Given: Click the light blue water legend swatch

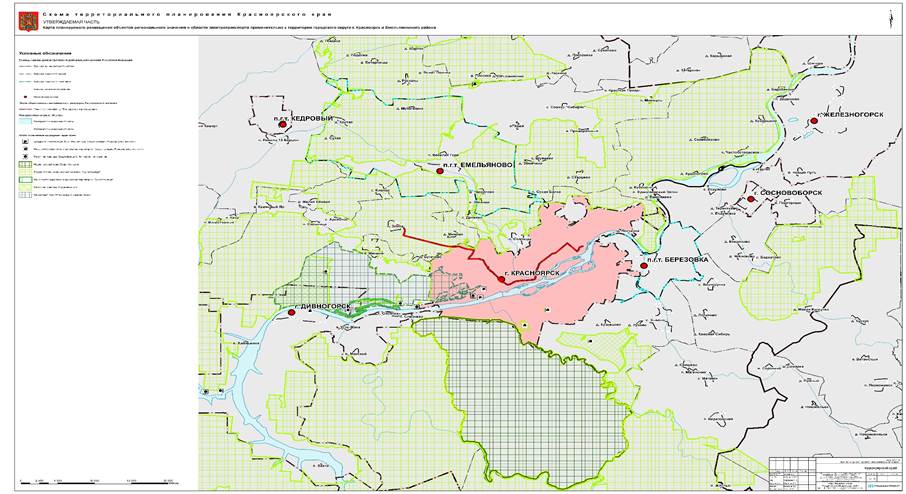Looking at the screenshot, I should [25, 122].
